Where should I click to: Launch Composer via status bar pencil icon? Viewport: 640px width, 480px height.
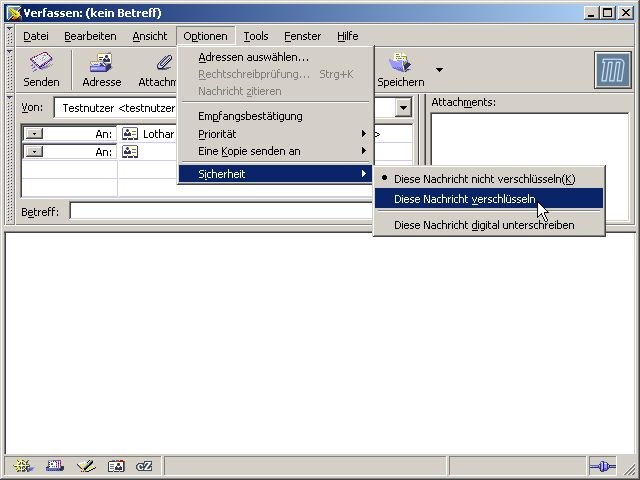click(85, 466)
